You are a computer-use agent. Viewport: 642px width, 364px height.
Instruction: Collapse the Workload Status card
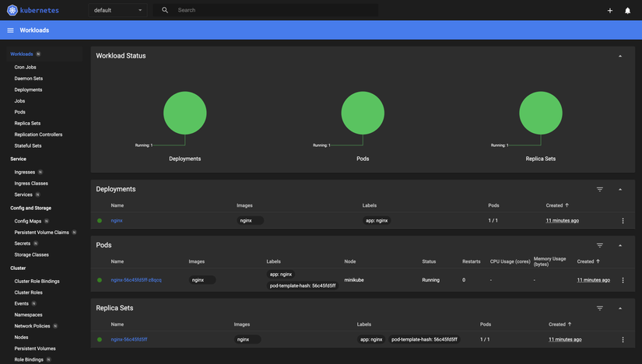620,56
